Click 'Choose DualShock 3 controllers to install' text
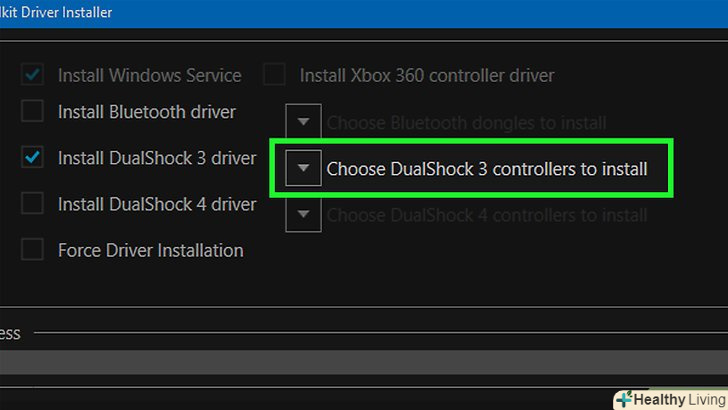 [x=487, y=169]
